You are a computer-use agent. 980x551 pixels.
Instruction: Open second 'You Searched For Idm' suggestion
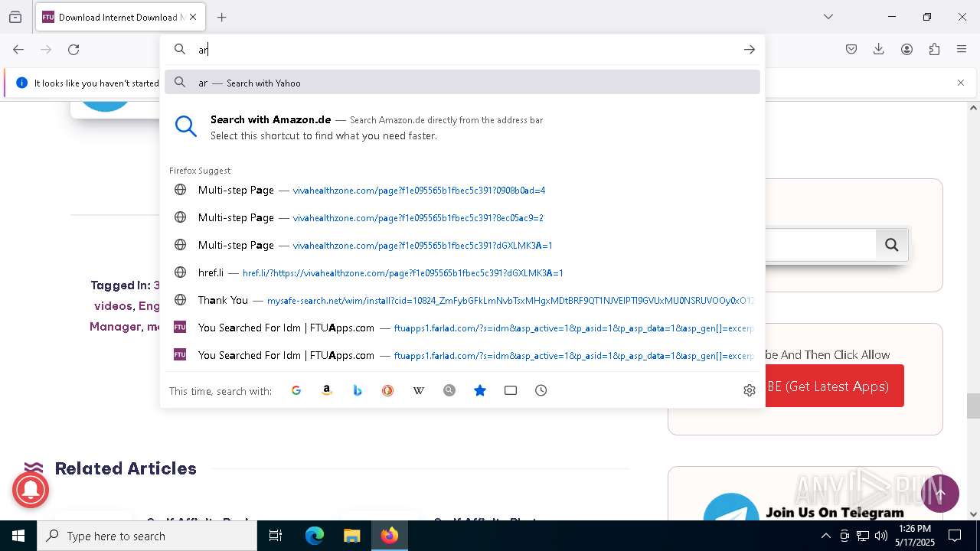462,355
